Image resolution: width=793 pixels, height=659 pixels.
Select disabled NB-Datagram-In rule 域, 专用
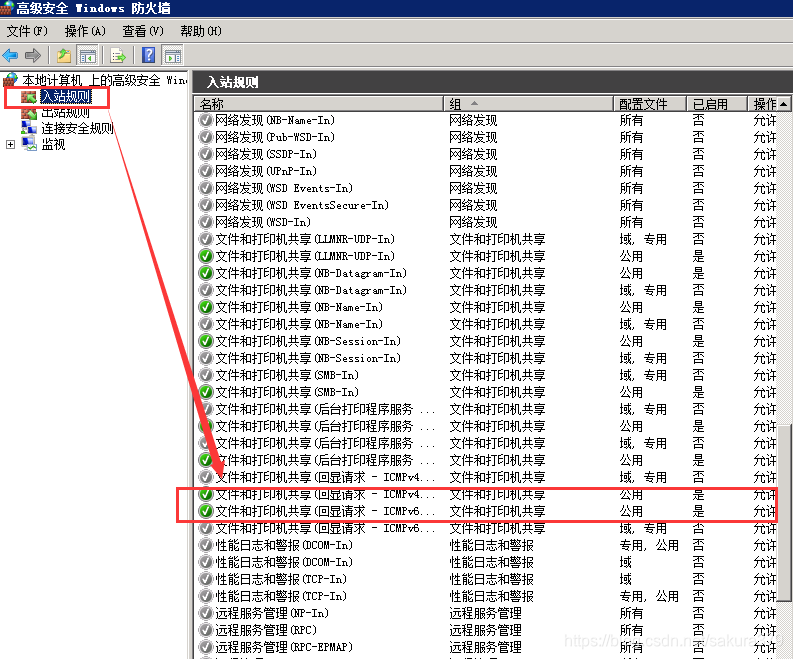click(x=311, y=290)
